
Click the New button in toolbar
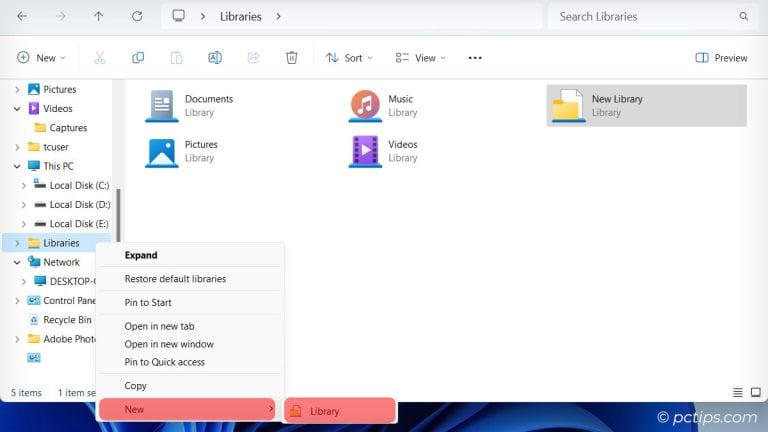[x=40, y=58]
